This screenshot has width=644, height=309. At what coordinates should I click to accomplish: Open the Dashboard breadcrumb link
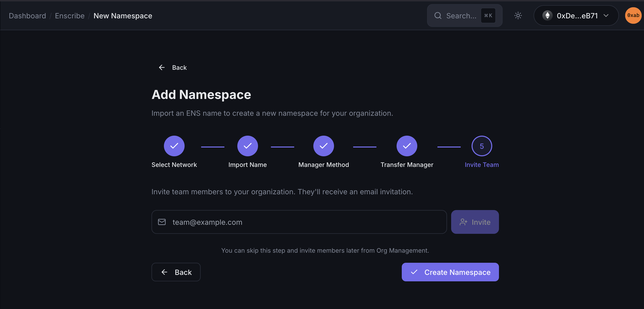point(27,16)
